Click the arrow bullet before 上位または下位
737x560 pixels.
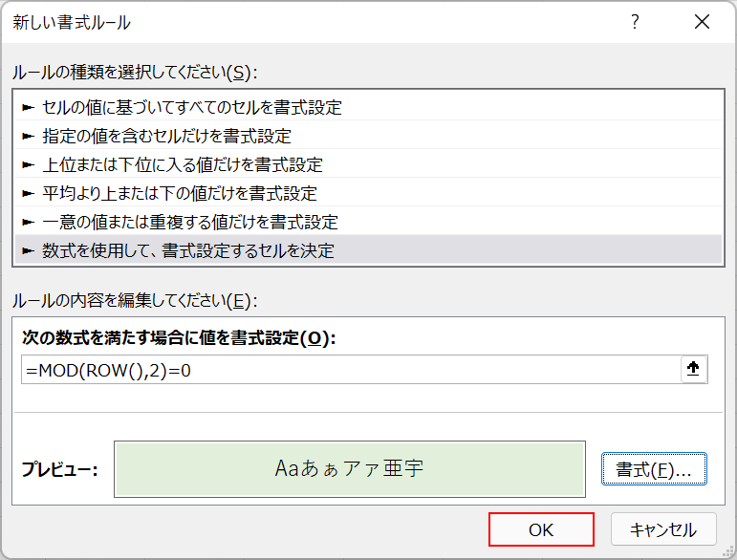(28, 165)
